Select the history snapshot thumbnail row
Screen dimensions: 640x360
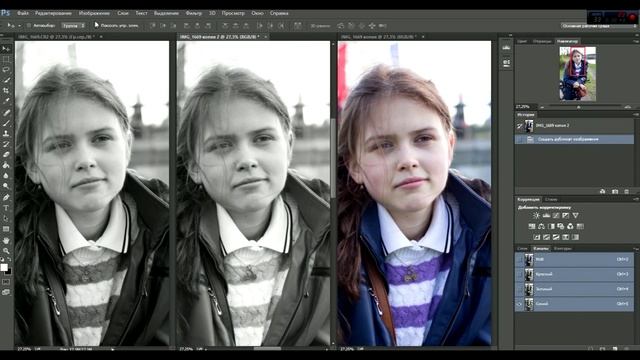(x=574, y=126)
